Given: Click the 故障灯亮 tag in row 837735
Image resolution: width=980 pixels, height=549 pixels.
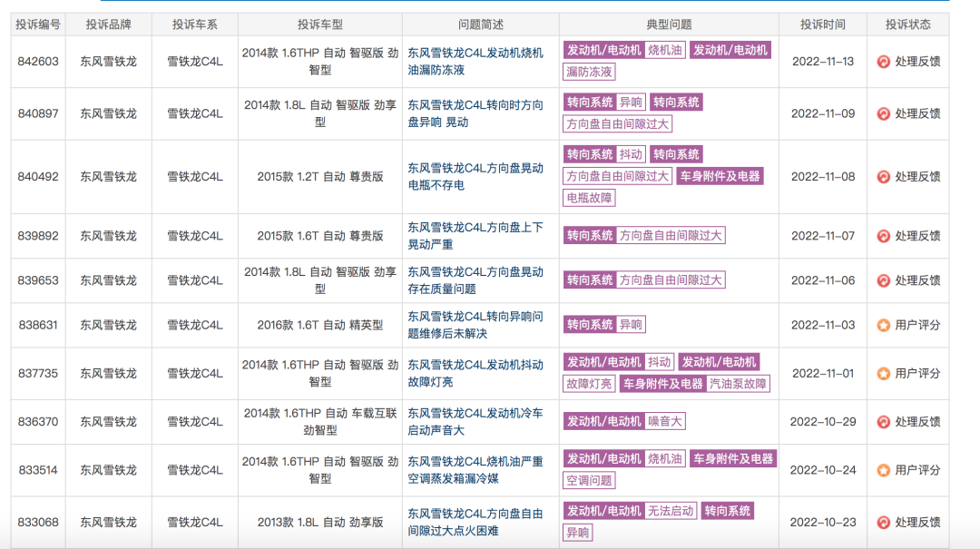Looking at the screenshot, I should (x=589, y=384).
